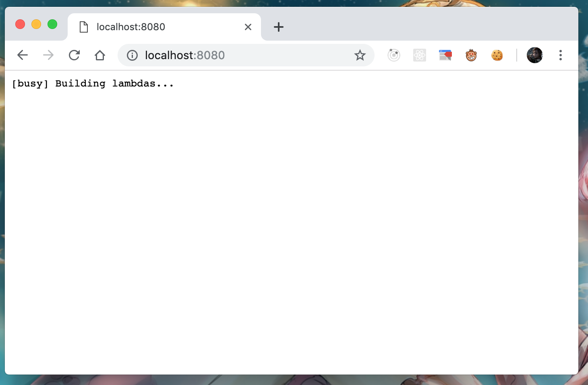
Task: Click the cookie extension icon
Action: (x=497, y=55)
